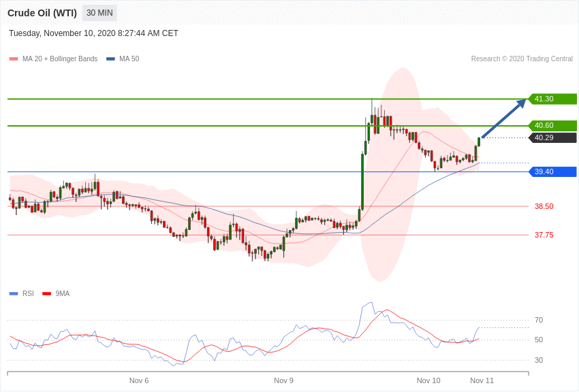Click the red 9MA legend swatch
The height and width of the screenshot is (392, 579).
pos(46,294)
